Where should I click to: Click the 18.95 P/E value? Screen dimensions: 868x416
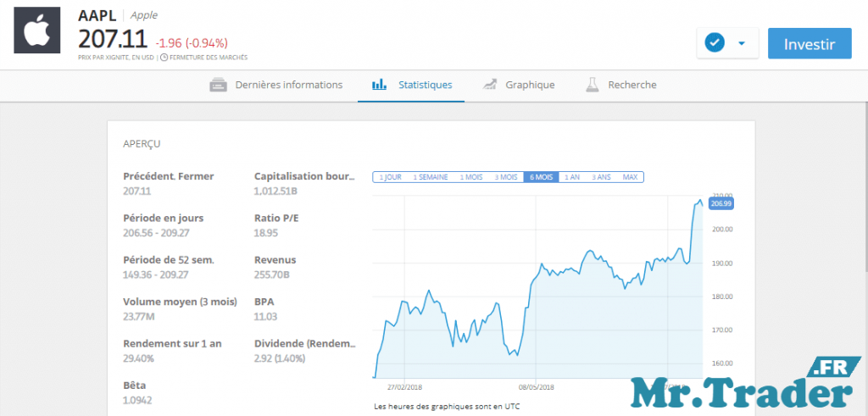tap(265, 233)
